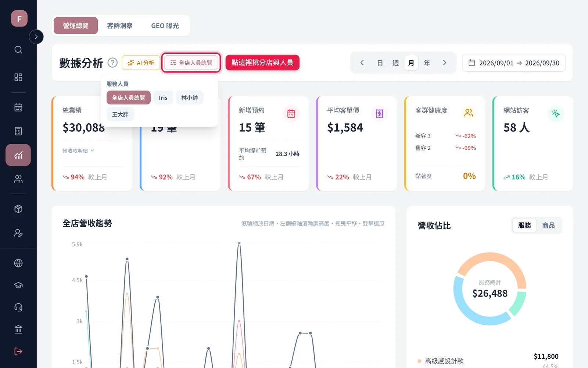Open the graduation cap learning icon
The height and width of the screenshot is (368, 588).
[x=18, y=285]
